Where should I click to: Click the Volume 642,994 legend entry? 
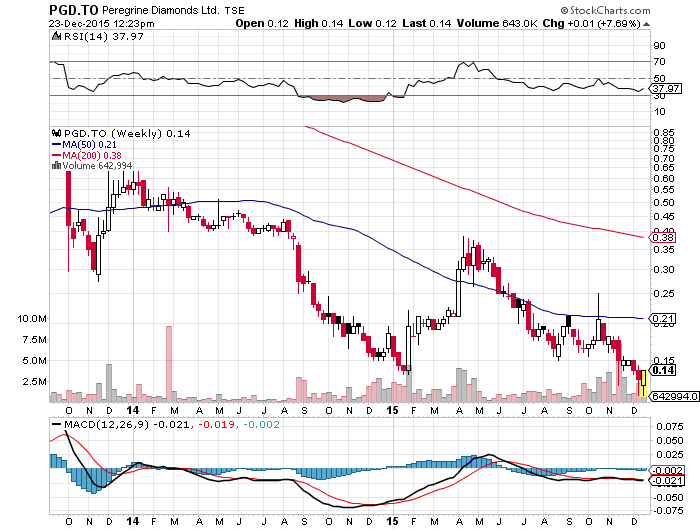coord(96,166)
